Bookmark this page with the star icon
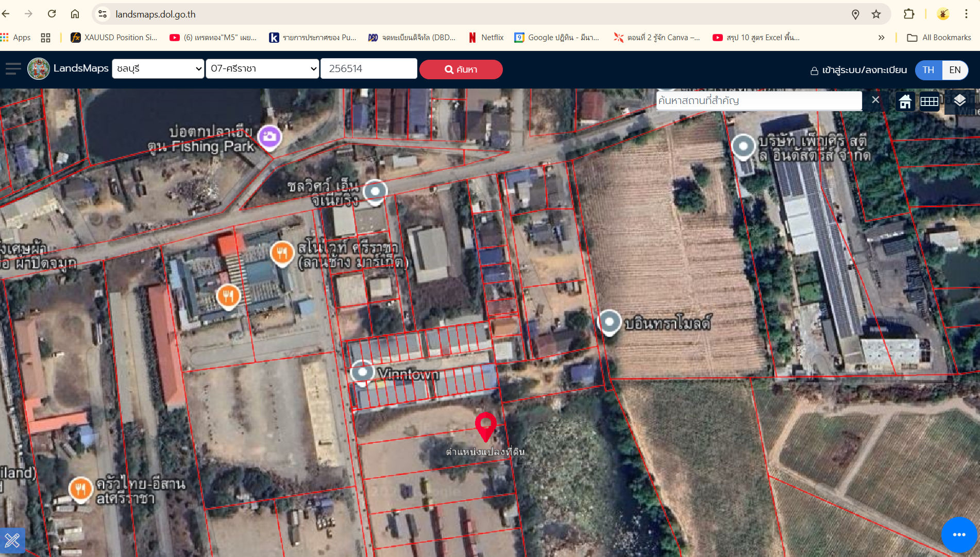The image size is (980, 557). [x=876, y=14]
